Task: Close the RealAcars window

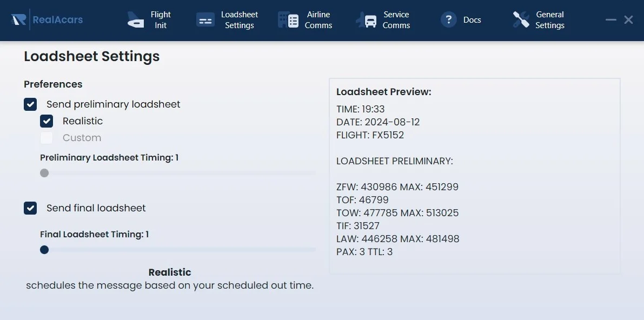Action: (628, 20)
